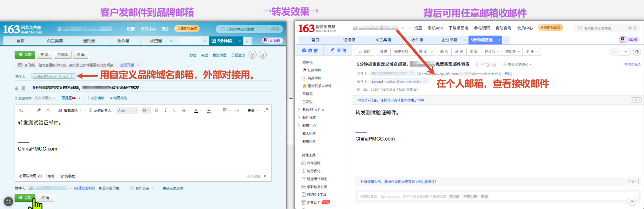Image resolution: width=644 pixels, height=209 pixels.
Task: Toggle 邮件追踪 checkbox at compose bottom
Action: (x=132, y=188)
